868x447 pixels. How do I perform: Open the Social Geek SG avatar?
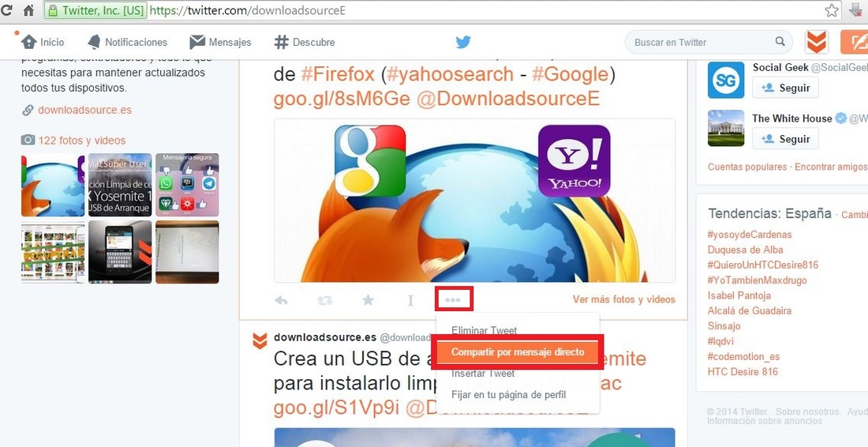point(726,81)
